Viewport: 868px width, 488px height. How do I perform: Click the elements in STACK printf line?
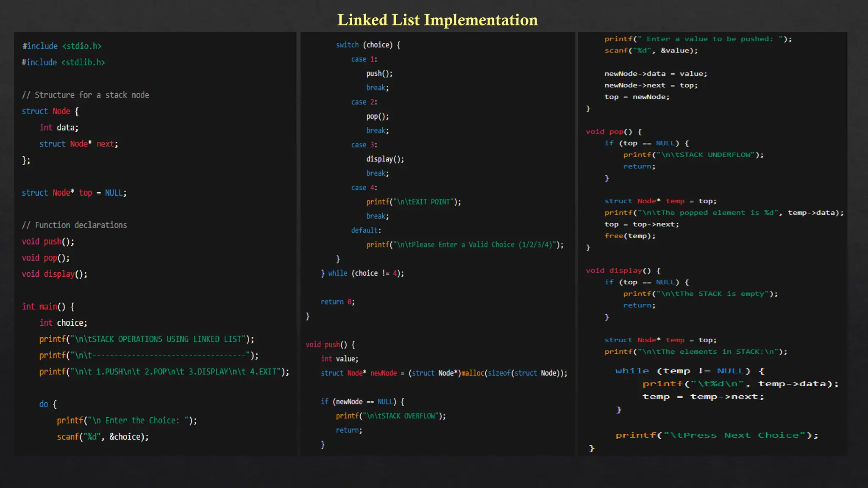(x=696, y=352)
